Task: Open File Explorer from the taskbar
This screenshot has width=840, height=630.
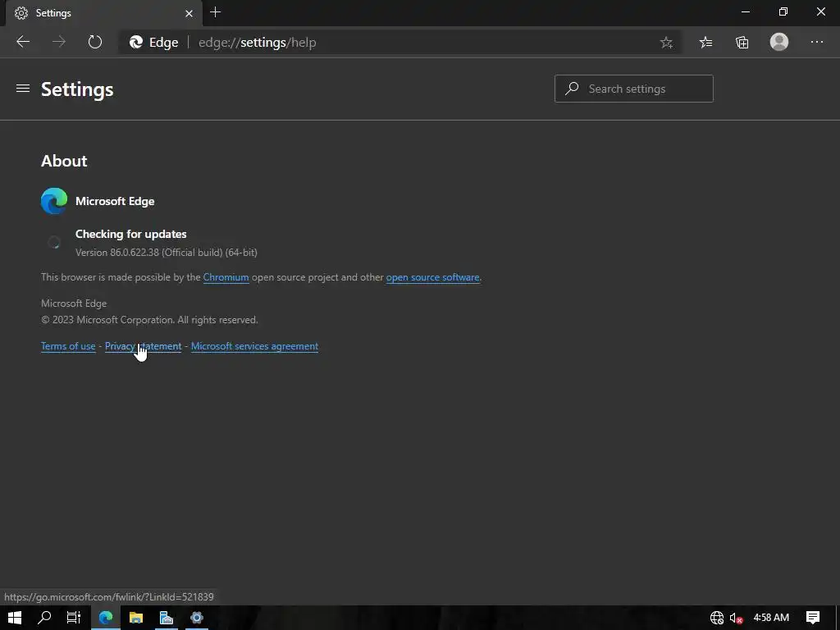Action: click(136, 618)
